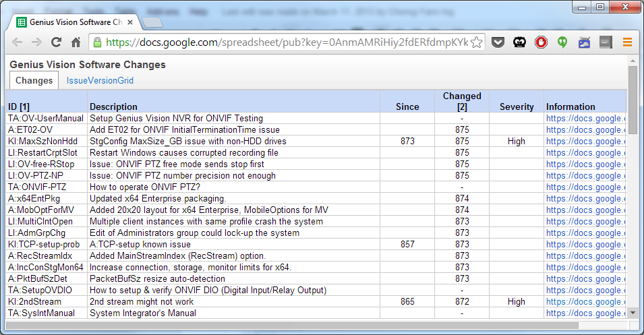This screenshot has width=644, height=335.
Task: Bookmark the page with the star icon
Action: [477, 42]
